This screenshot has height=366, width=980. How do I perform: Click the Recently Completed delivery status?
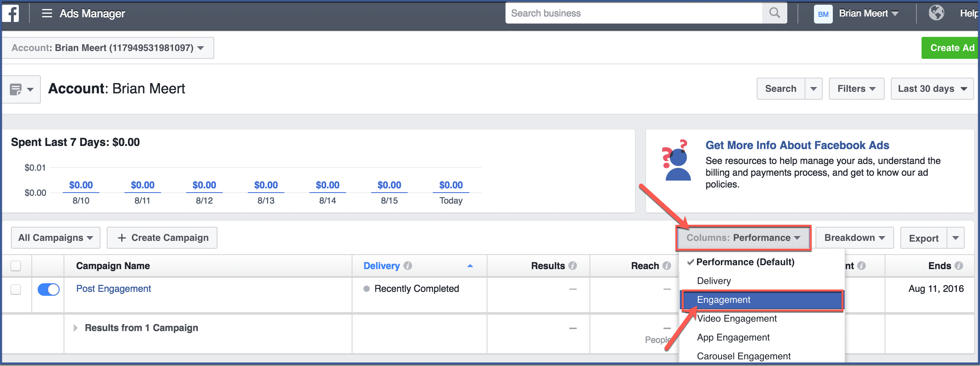(416, 289)
